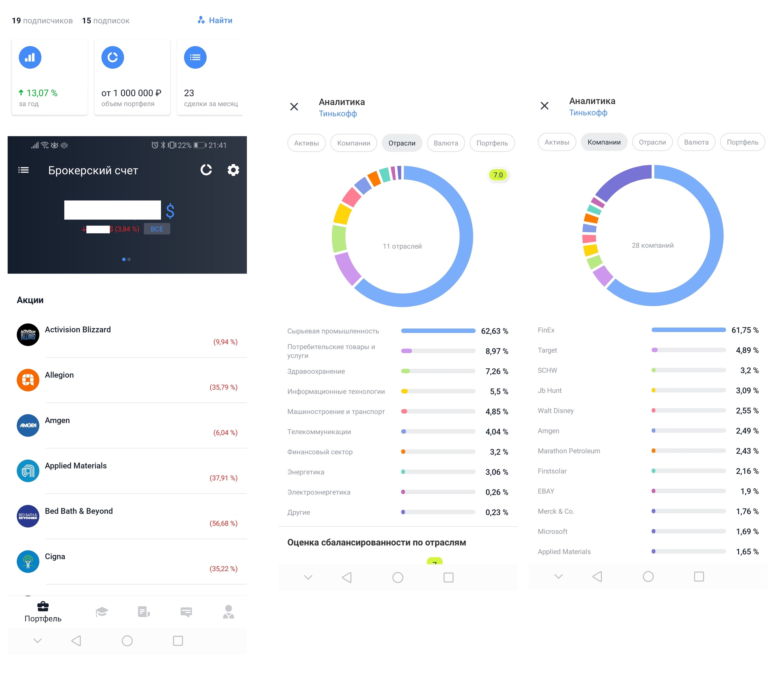
Task: Open Cigna stock logo
Action: [28, 562]
